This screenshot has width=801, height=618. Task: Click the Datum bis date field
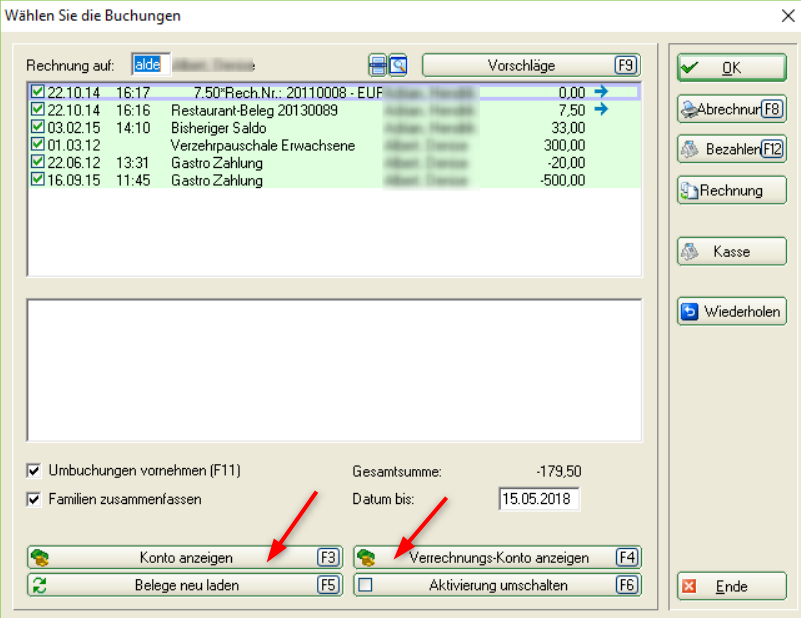(538, 499)
